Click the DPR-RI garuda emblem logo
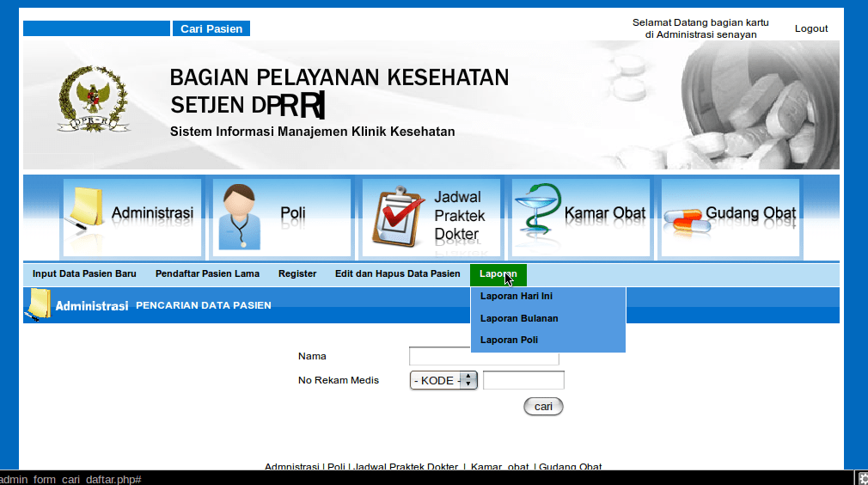This screenshot has width=868, height=485. point(94,99)
